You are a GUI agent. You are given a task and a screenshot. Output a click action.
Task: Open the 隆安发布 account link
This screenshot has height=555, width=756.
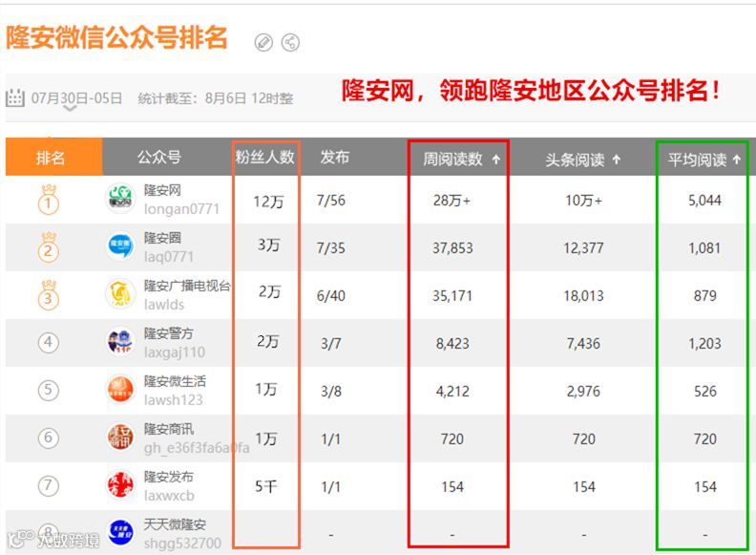click(x=169, y=477)
